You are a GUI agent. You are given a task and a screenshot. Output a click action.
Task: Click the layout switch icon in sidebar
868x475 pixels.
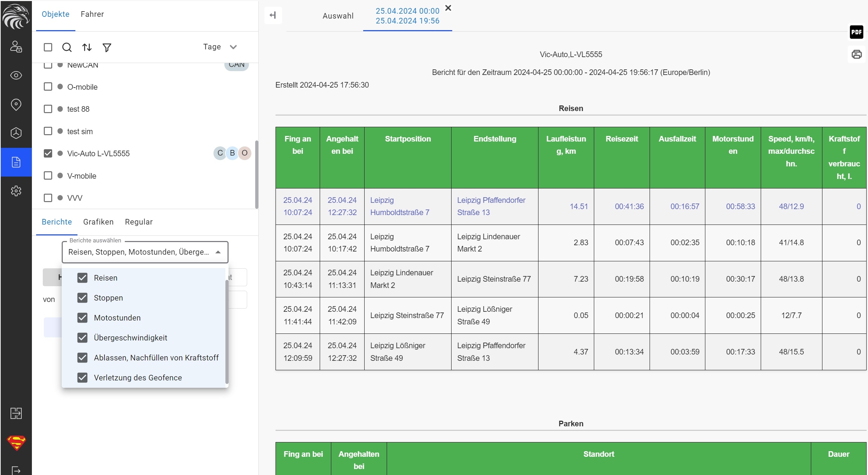pos(16,413)
